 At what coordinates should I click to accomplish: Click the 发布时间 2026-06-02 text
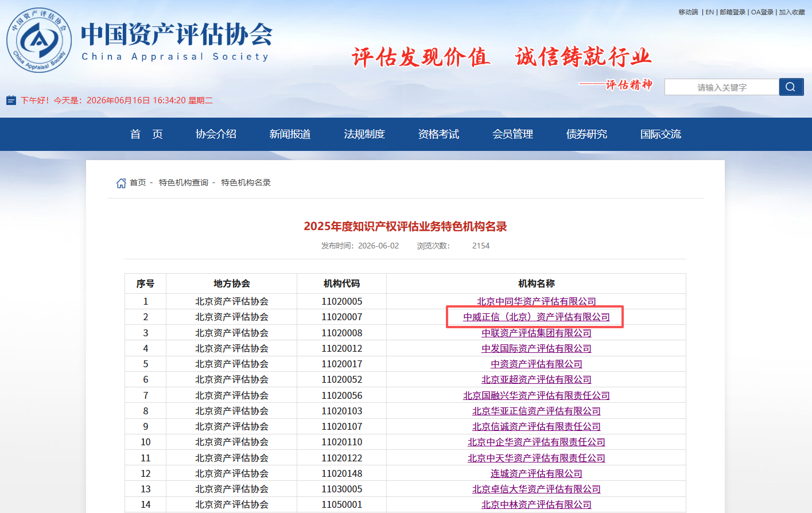click(360, 246)
